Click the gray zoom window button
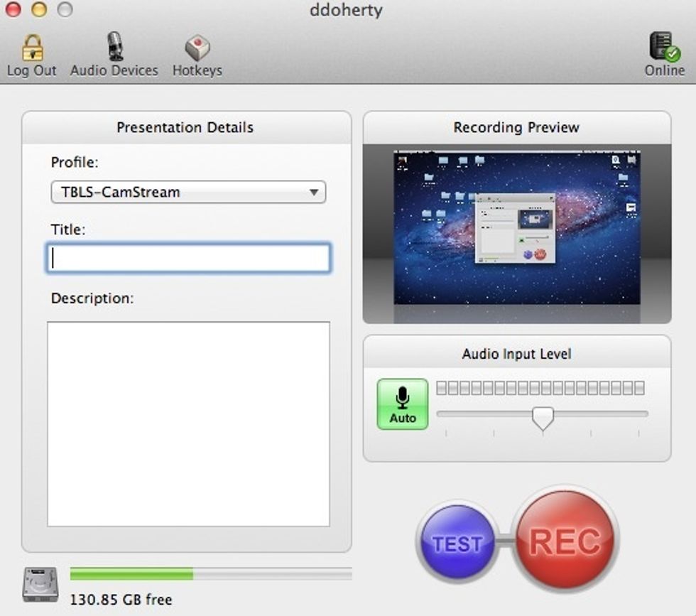Image resolution: width=696 pixels, height=616 pixels. [65, 9]
